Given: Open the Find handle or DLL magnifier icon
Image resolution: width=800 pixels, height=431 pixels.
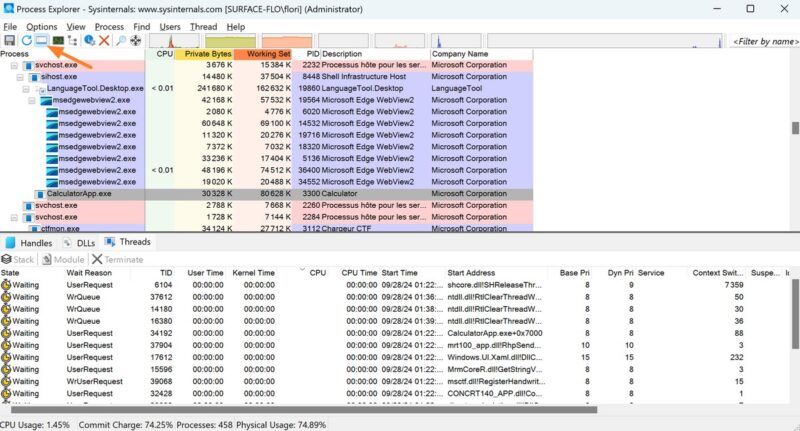Looking at the screenshot, I should click(x=120, y=40).
